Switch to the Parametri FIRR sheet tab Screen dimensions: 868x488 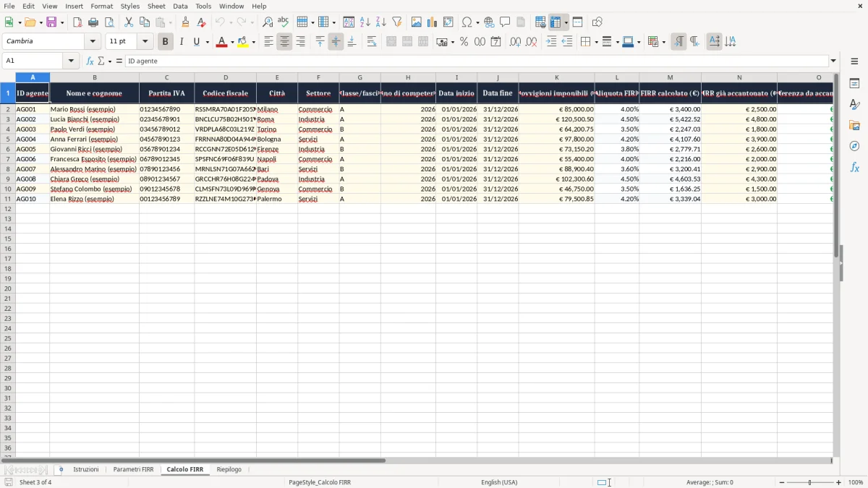point(133,469)
